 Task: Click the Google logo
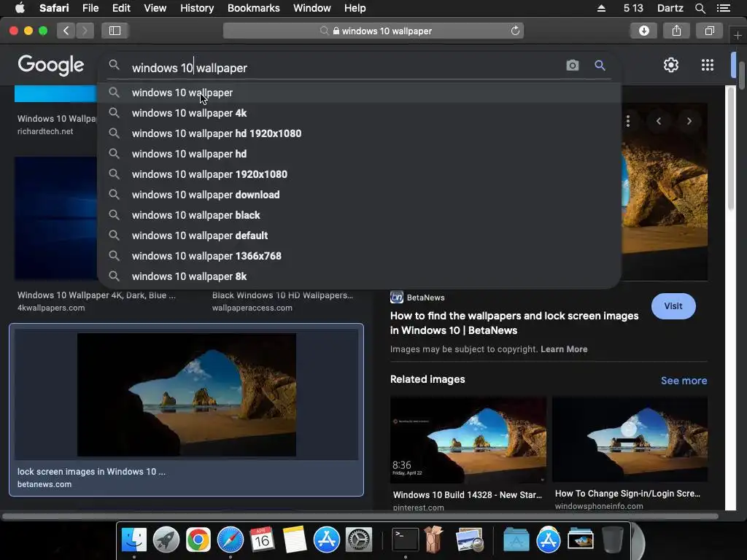coord(50,65)
